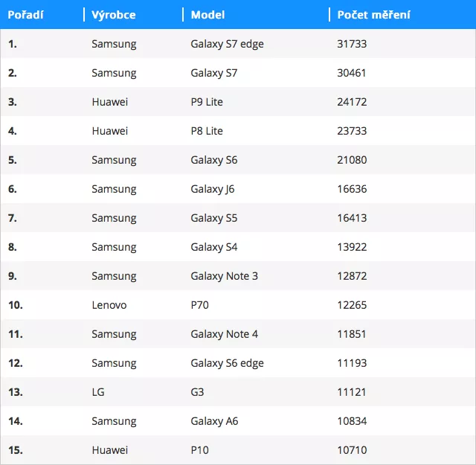Click rank number 10. in Pořadí column

[16, 305]
